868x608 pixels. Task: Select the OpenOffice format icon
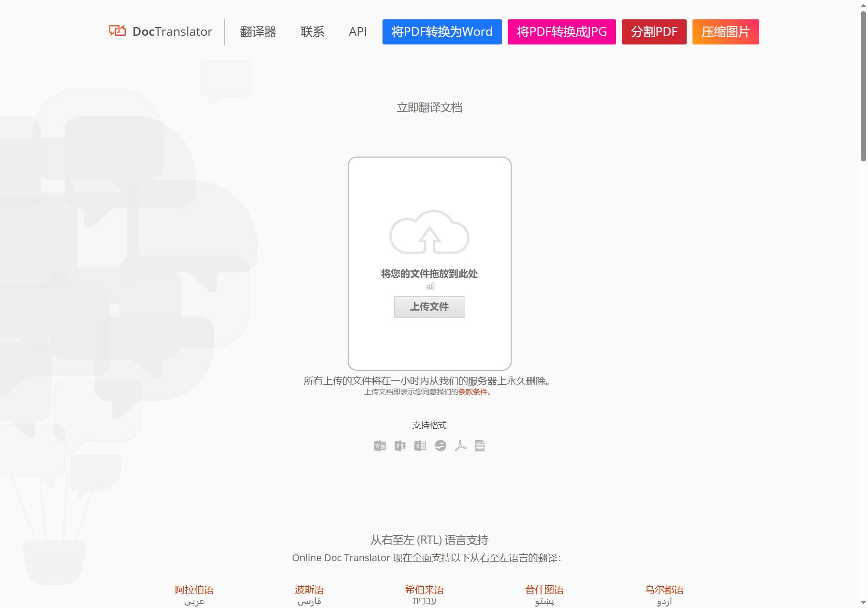[x=440, y=446]
